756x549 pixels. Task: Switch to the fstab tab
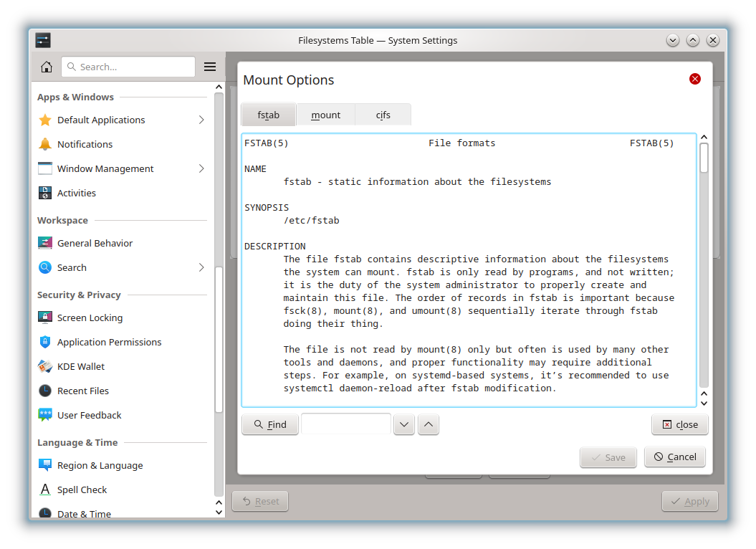269,115
